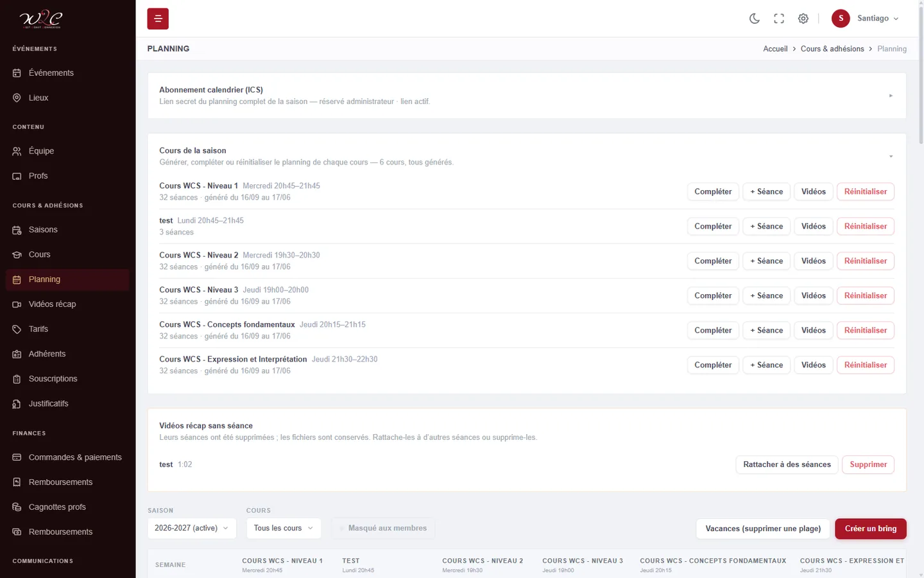Click the Accueil breadcrumb link
This screenshot has height=578, width=924.
(x=775, y=49)
